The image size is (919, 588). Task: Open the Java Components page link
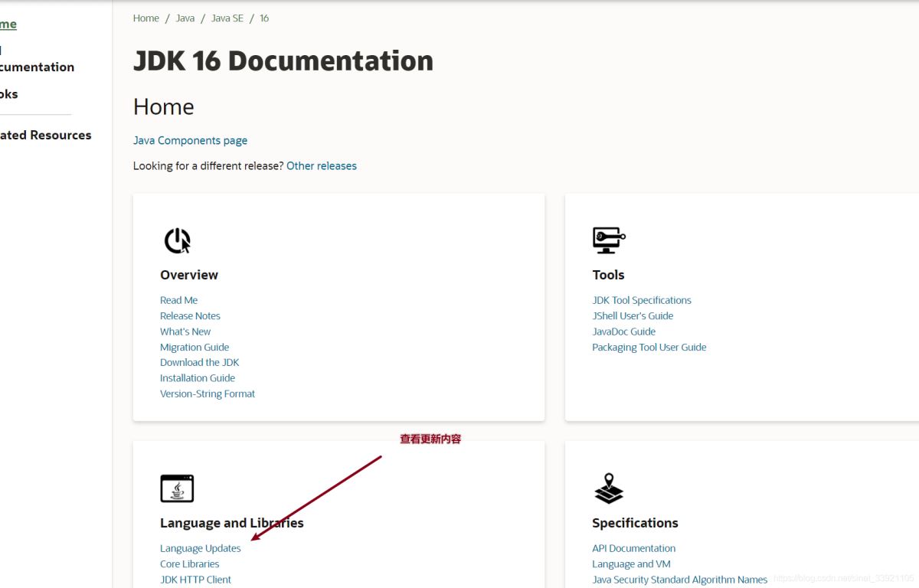tap(190, 141)
